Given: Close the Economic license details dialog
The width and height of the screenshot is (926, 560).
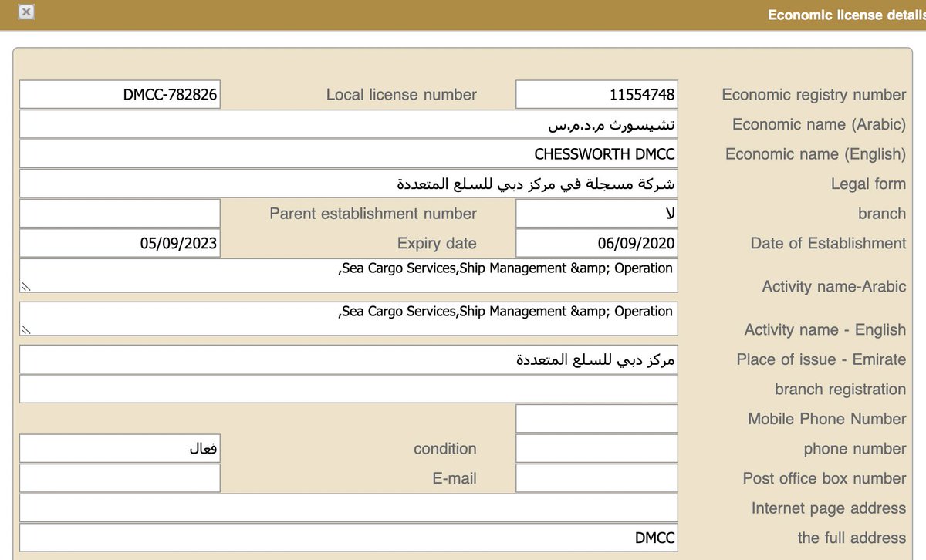Looking at the screenshot, I should point(25,12).
